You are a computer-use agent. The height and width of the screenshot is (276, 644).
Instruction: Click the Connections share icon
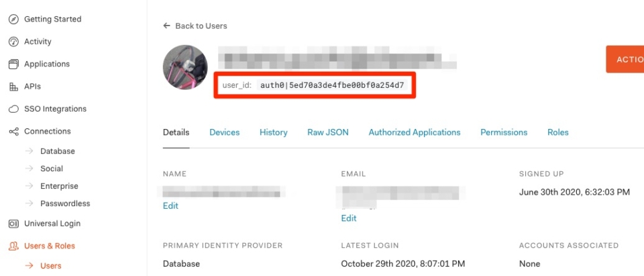[x=13, y=132]
